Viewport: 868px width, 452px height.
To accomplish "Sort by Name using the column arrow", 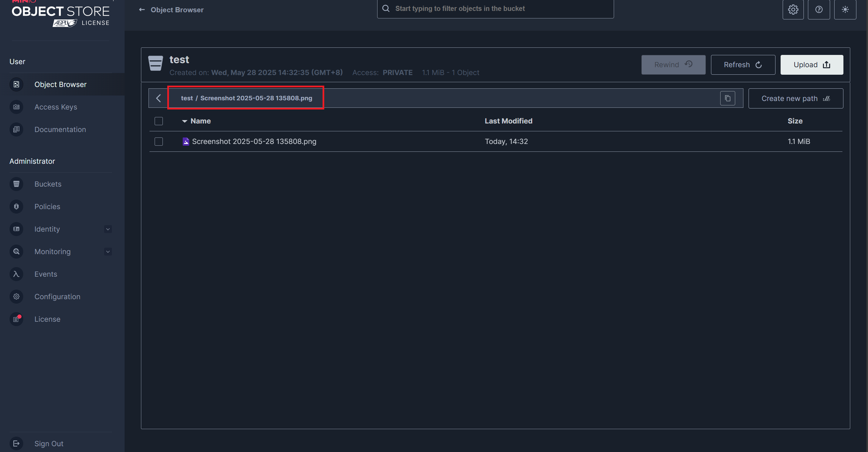I will pos(185,121).
